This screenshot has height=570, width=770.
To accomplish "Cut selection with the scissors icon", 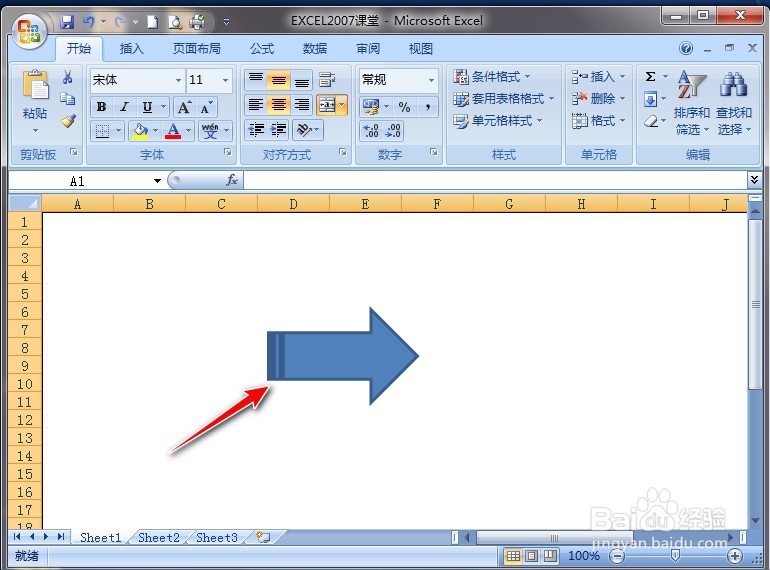I will coord(68,77).
